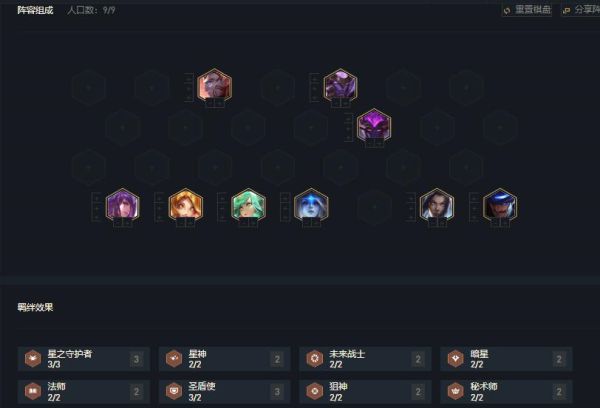Click the 狙神 trait icon

click(315, 391)
